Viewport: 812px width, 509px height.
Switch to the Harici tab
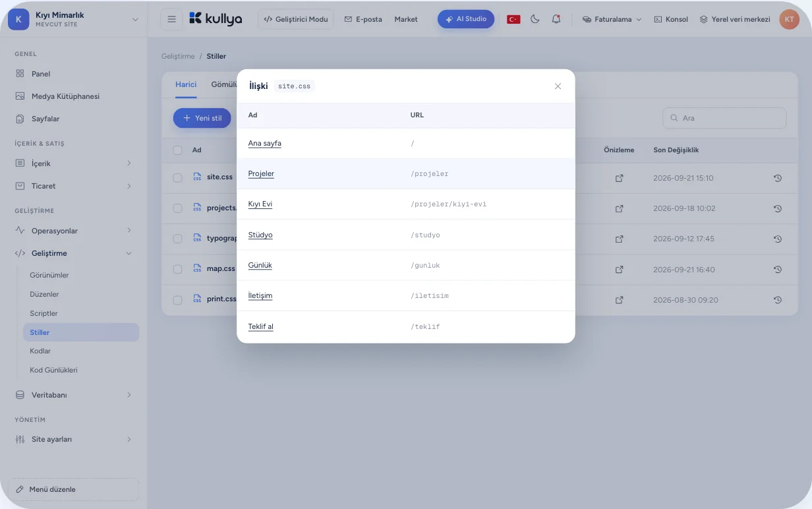coord(186,84)
